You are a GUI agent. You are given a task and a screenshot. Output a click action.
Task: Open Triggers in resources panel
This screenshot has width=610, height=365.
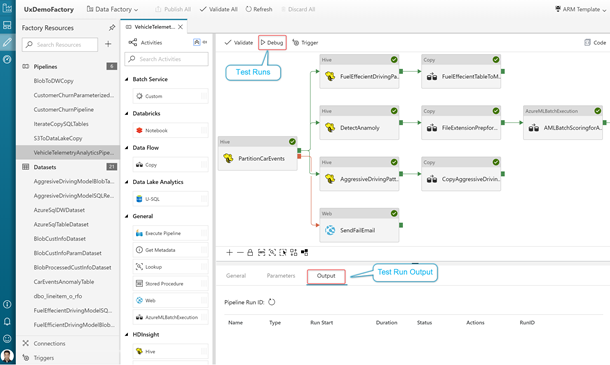click(x=44, y=358)
